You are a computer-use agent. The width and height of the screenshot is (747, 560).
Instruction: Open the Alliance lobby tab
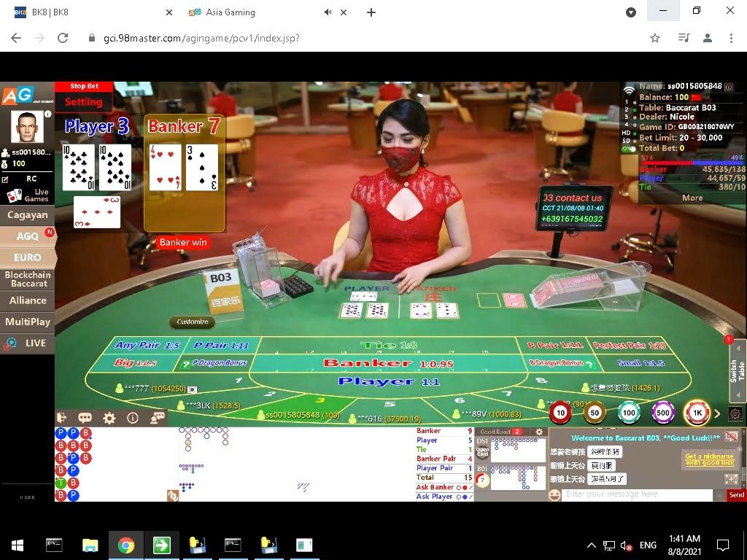27,300
